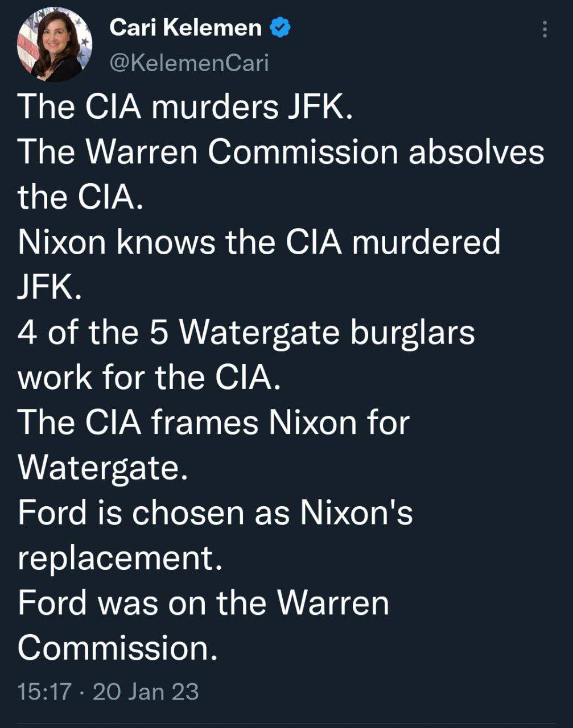Open the three-dot more options menu
Screen dimensions: 573x728
pos(545,29)
